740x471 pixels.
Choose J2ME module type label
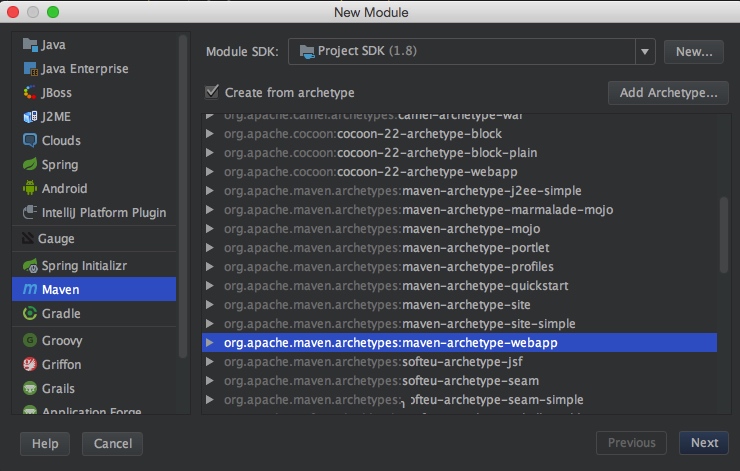(x=56, y=117)
